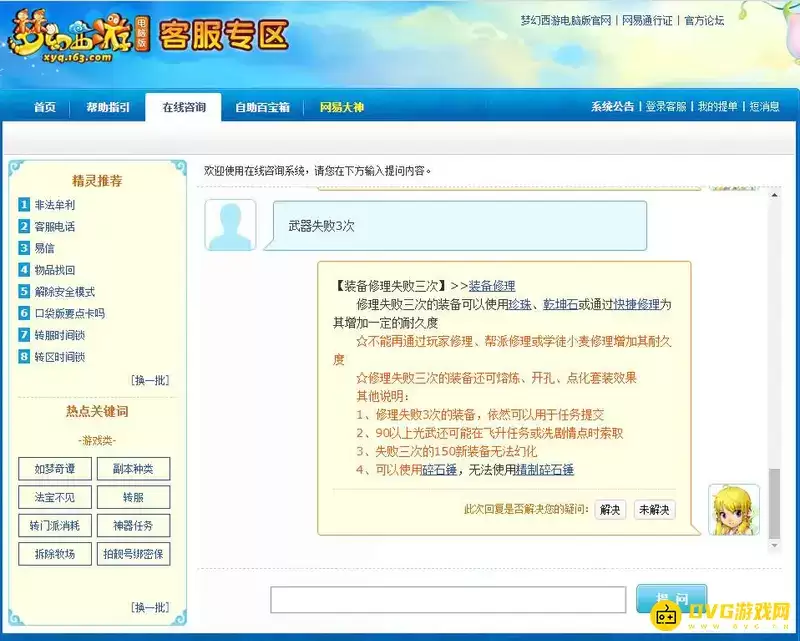Open 我的提单 link
Image resolution: width=800 pixels, height=641 pixels.
tap(717, 107)
